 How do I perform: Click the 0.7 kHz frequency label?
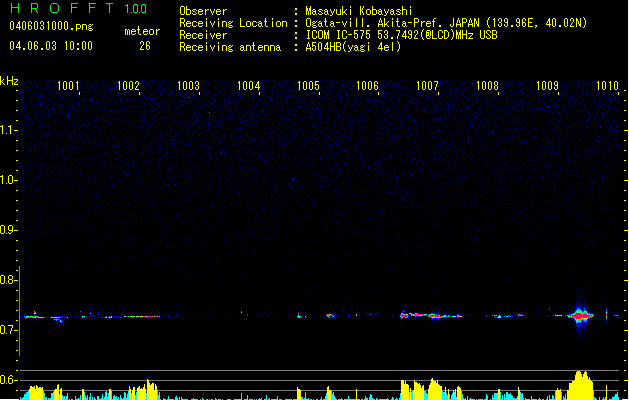(8, 330)
